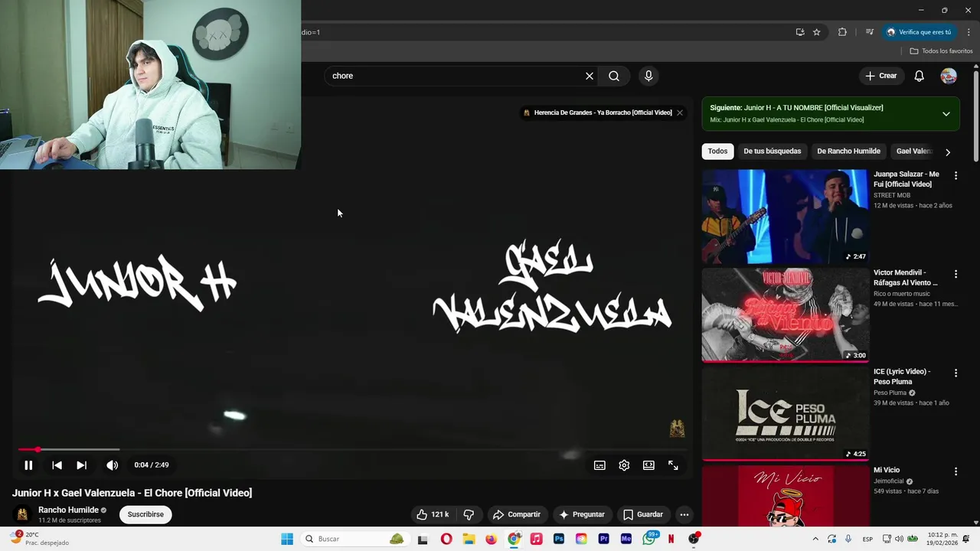
Task: Open the 'Mi Vicio' video thumbnail
Action: click(785, 496)
